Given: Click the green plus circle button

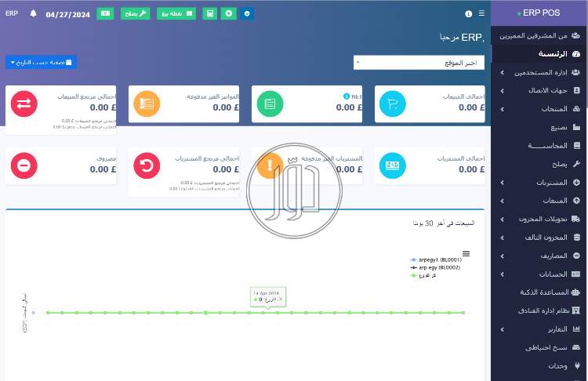Looking at the screenshot, I should pyautogui.click(x=229, y=13).
